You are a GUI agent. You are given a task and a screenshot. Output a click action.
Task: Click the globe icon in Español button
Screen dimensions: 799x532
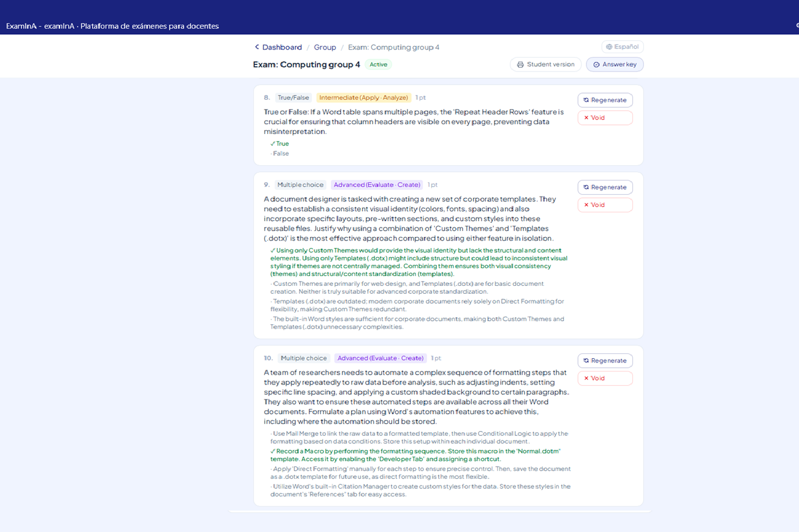pyautogui.click(x=609, y=47)
